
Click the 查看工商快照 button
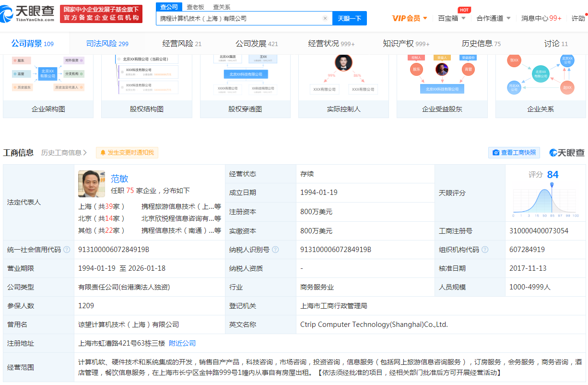click(514, 153)
